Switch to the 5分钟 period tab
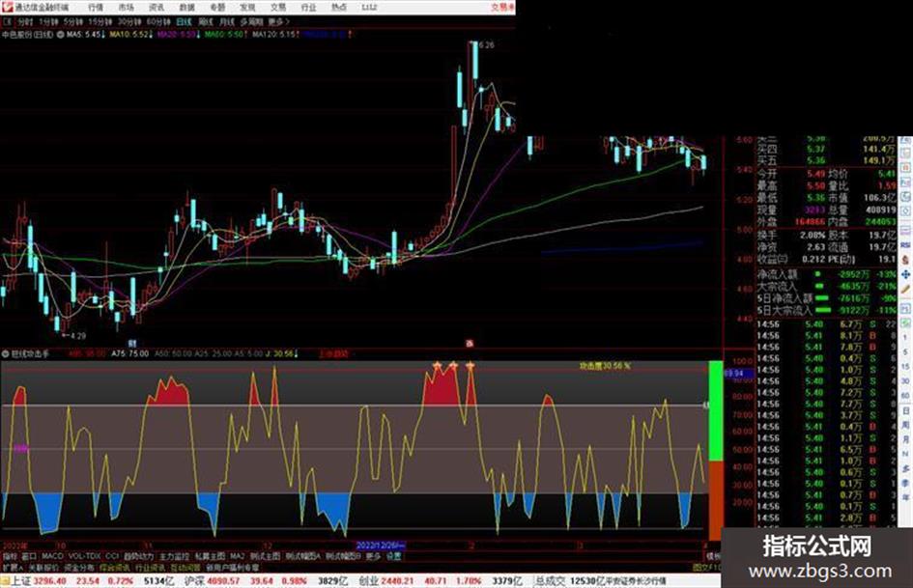This screenshot has height=588, width=913. click(x=73, y=22)
